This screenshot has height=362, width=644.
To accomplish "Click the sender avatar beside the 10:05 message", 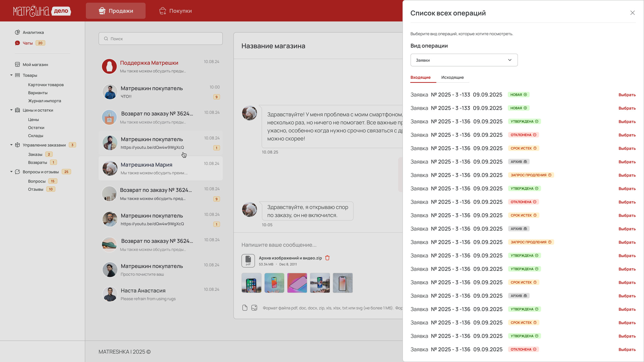I will (250, 209).
